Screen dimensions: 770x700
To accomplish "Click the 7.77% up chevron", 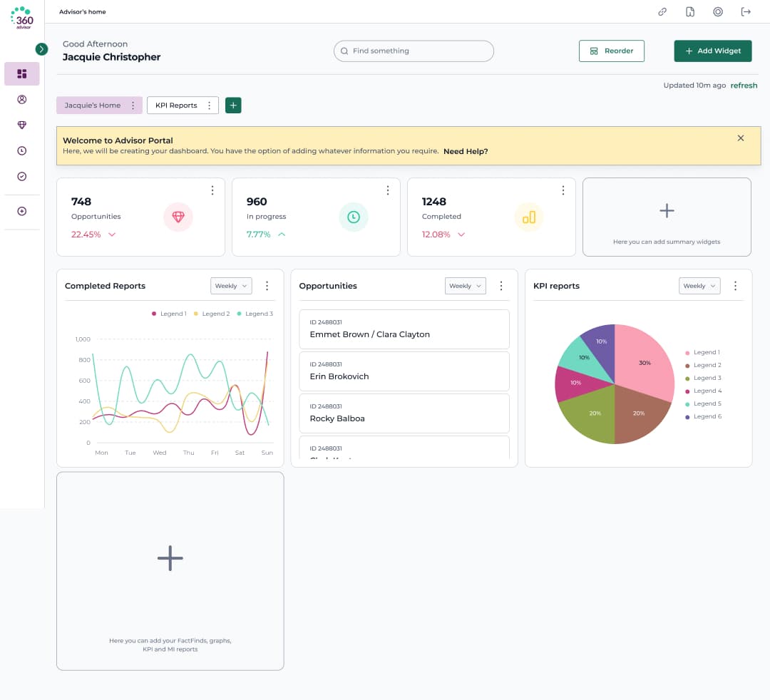I will (282, 235).
